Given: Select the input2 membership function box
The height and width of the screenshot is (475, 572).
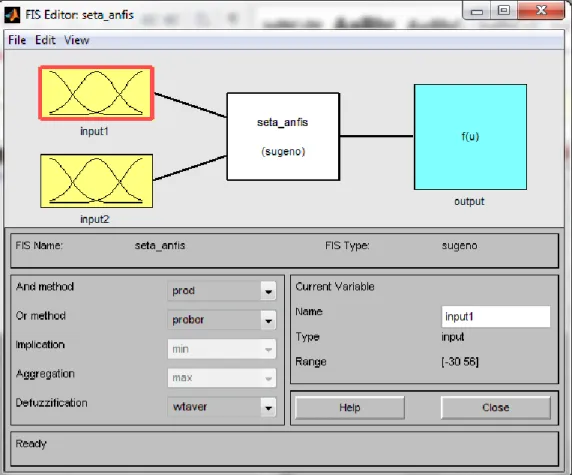Looking at the screenshot, I should (96, 181).
